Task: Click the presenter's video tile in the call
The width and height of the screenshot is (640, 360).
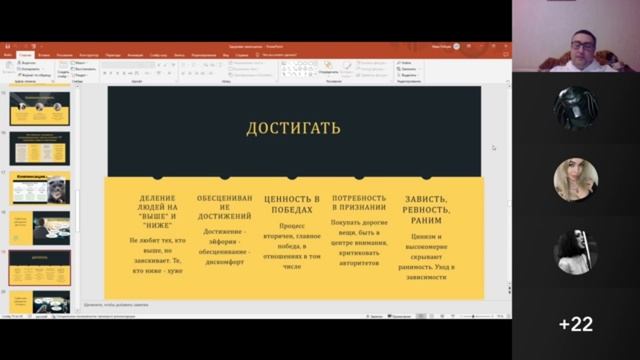Action: point(576,36)
